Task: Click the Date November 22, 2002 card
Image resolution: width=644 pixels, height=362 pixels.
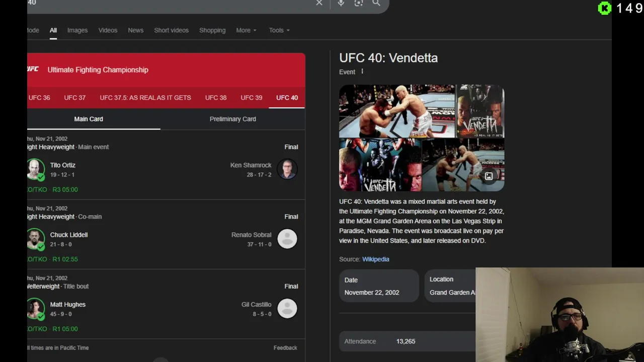Action: 379,286
